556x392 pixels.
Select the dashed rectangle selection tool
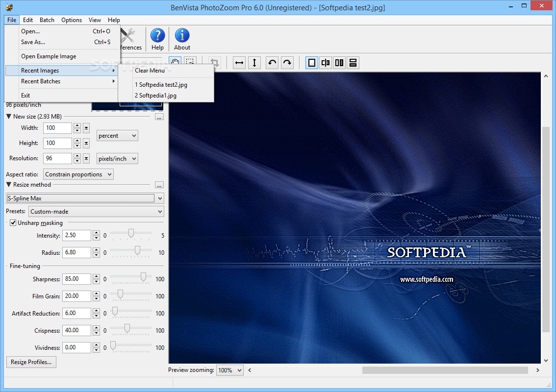[190, 62]
